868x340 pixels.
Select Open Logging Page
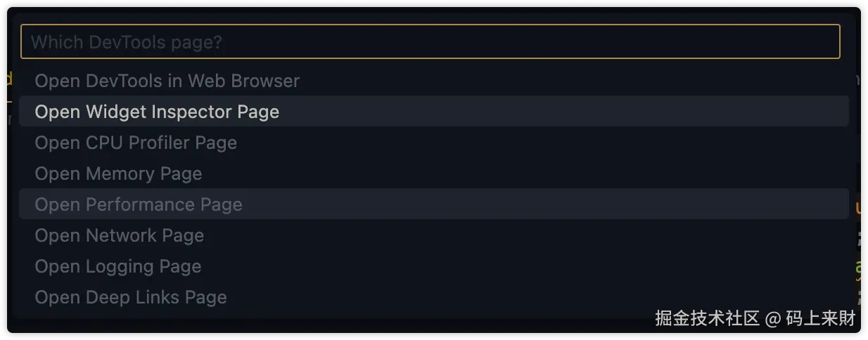pyautogui.click(x=118, y=266)
